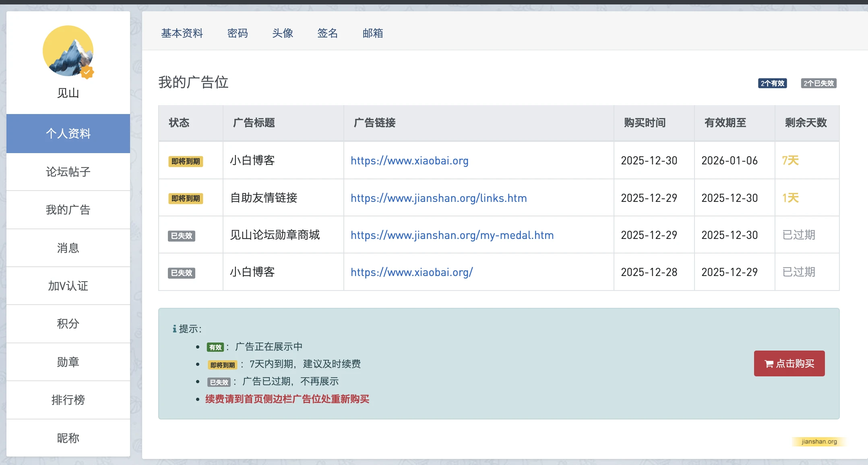
Task: Click 已过期 in the 见山论坛勋章商城 row
Action: click(x=799, y=235)
